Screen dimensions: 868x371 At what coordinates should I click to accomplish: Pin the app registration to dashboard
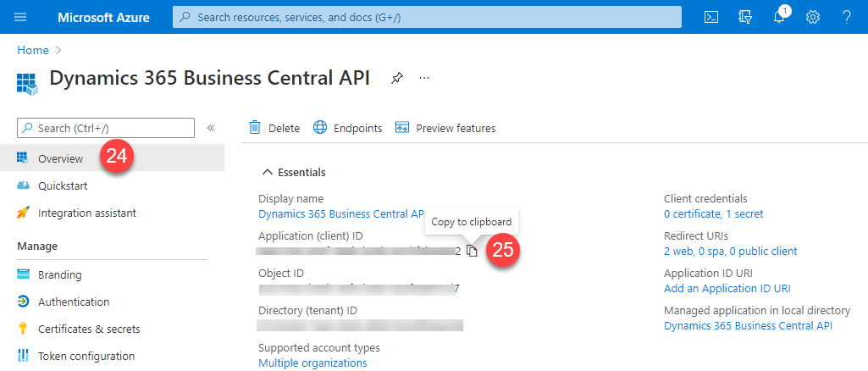click(396, 78)
